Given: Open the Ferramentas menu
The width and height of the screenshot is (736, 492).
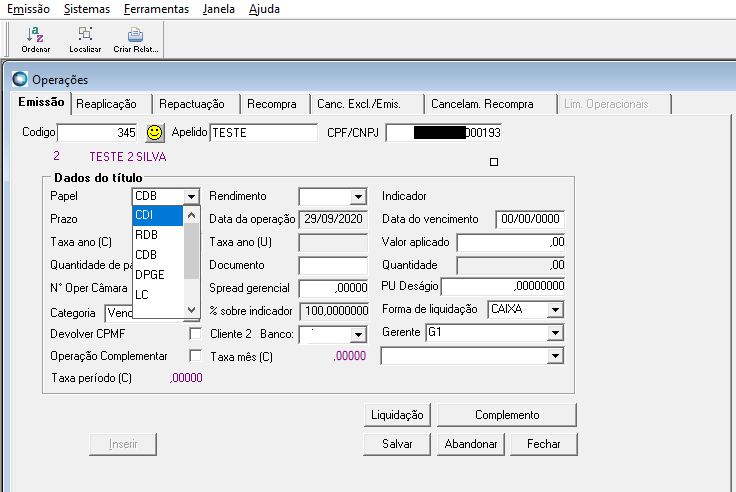Looking at the screenshot, I should pos(156,9).
